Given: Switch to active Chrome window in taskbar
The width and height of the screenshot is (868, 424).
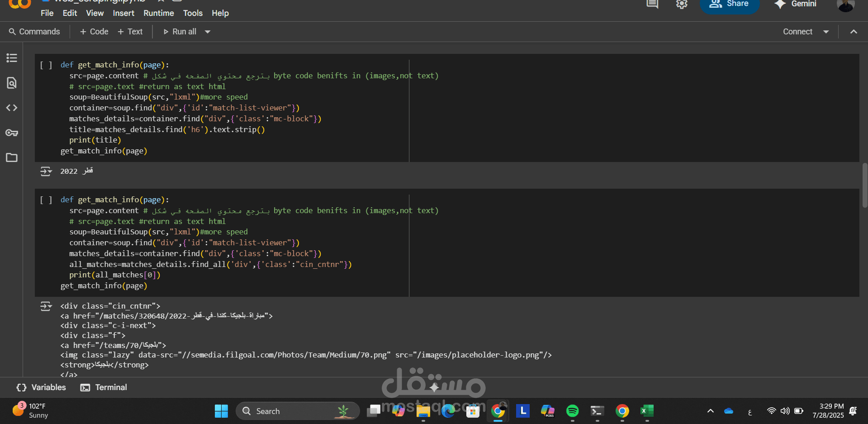Looking at the screenshot, I should (498, 411).
